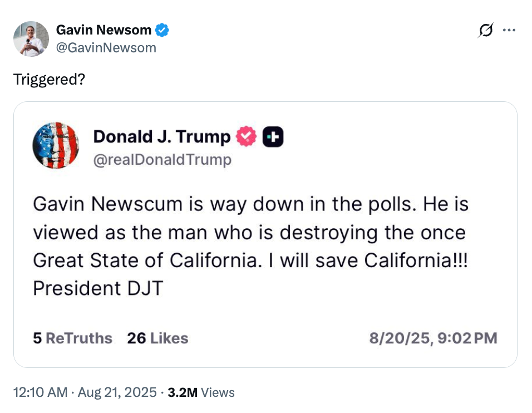Open @GavinNewsom's profile via his handle
Viewport: 532px width, 413px height.
[x=105, y=48]
